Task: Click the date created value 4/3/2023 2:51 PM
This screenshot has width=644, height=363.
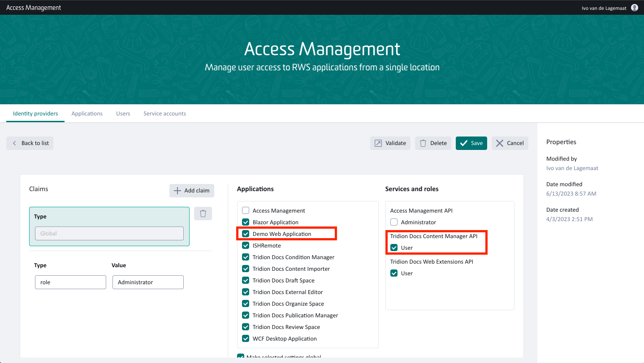Action: [570, 219]
